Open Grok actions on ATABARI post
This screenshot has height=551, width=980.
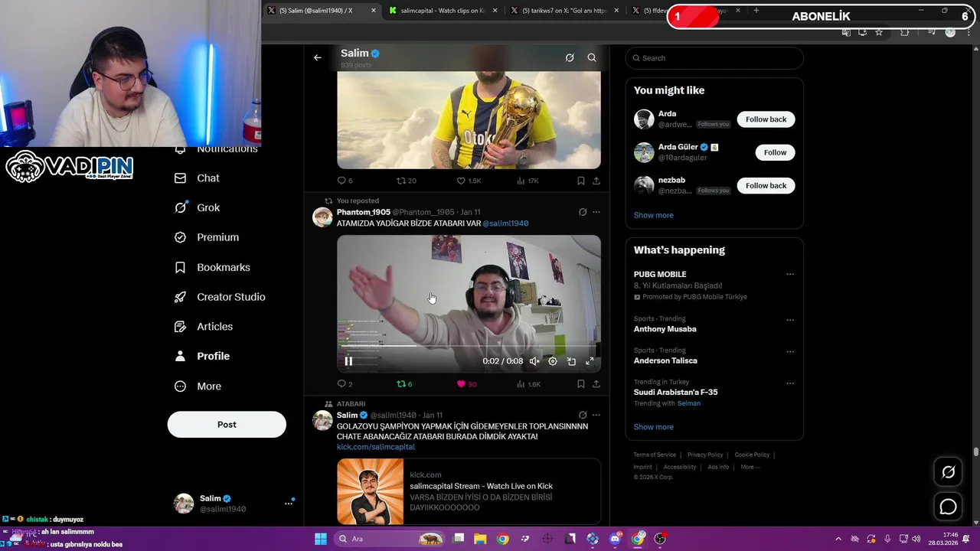[583, 415]
